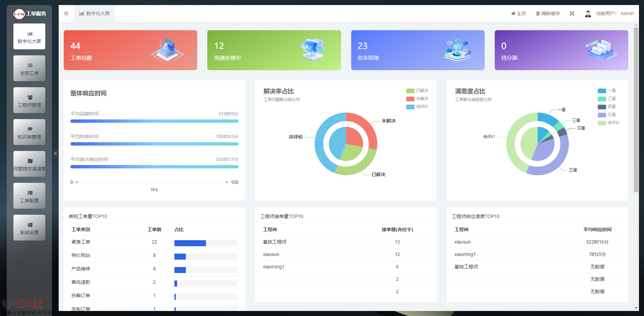Select the 紧急工单 category row

coord(154,242)
